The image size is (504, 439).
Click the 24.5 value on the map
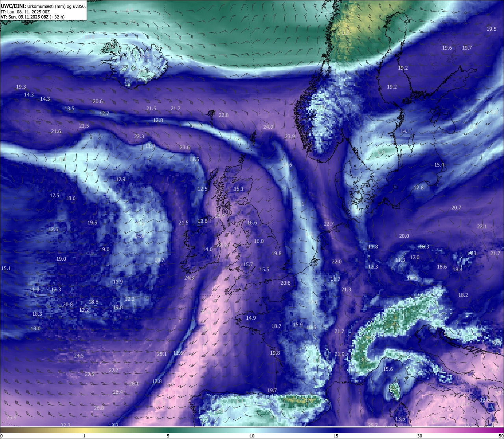pyautogui.click(x=79, y=356)
